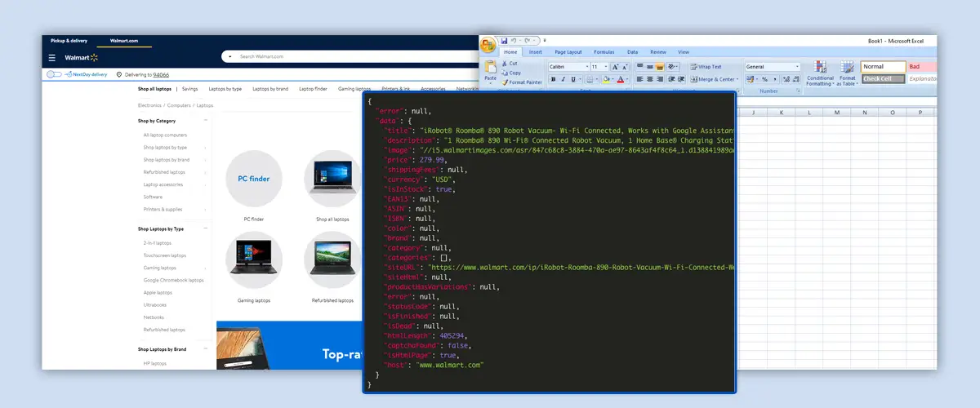Open the Excel Office button
The image size is (980, 408).
[488, 45]
